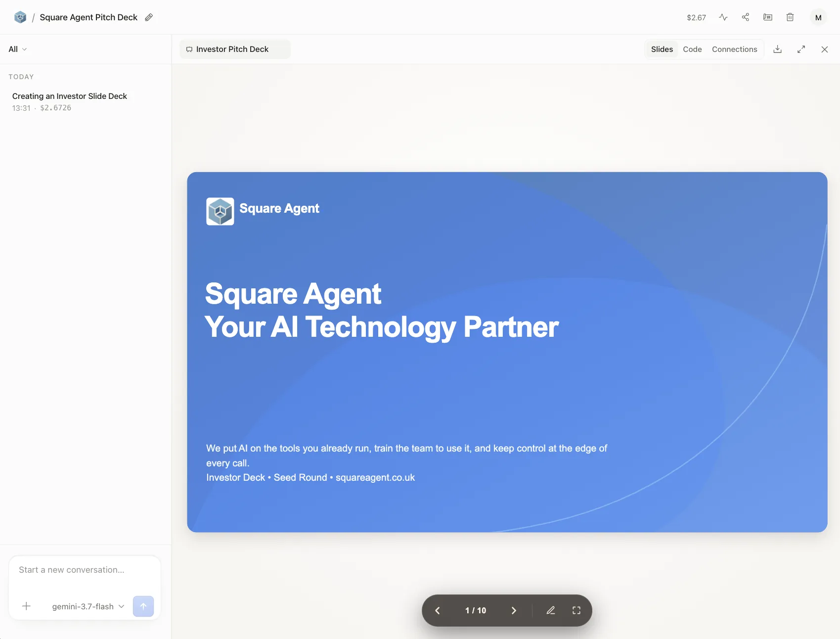Click the slide's Square Agent logo image

(220, 211)
